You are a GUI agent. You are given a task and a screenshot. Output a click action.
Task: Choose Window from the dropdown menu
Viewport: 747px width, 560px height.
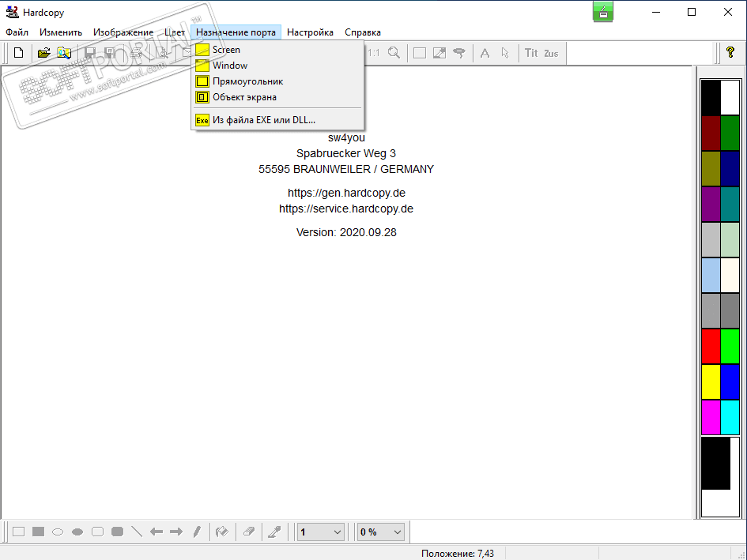click(x=277, y=66)
